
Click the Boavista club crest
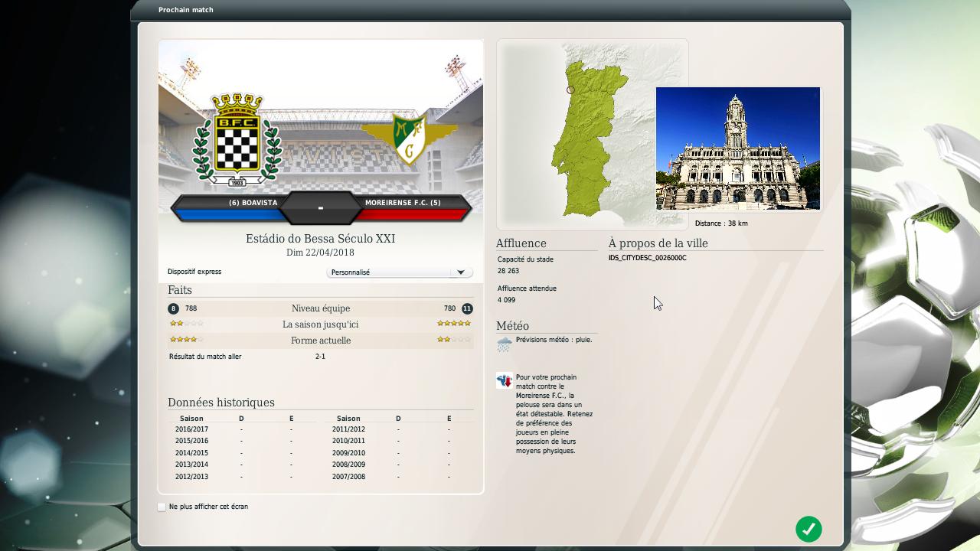[x=237, y=139]
